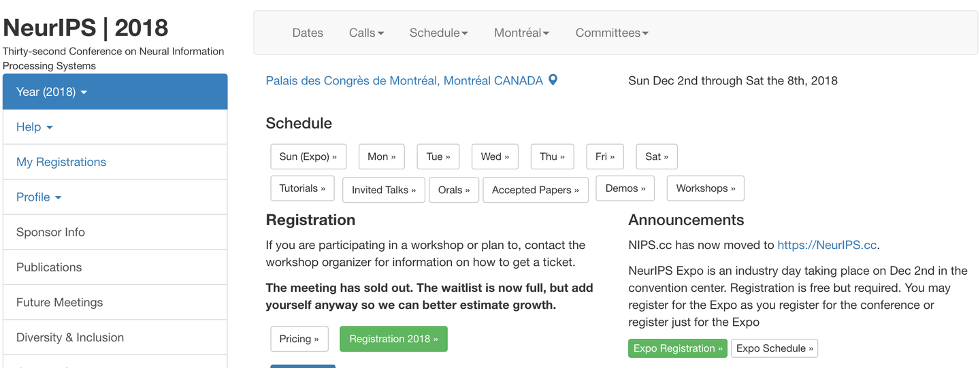Open the Pricing button
980x368 pixels.
(x=299, y=339)
